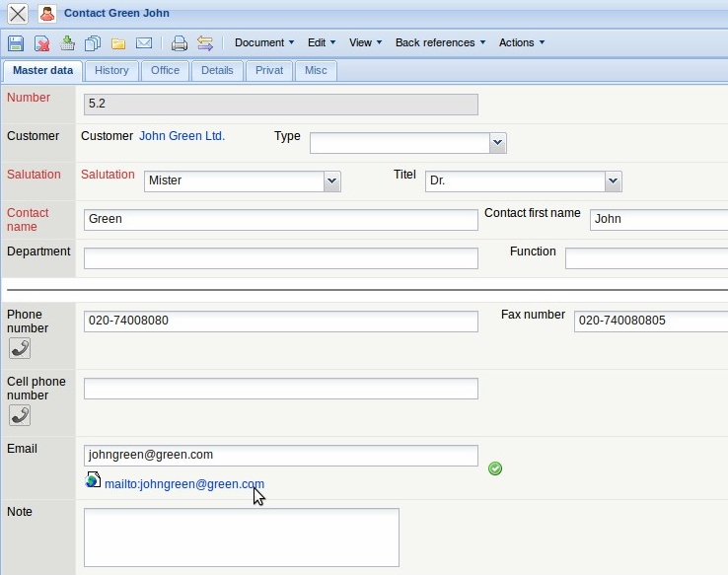
Task: Switch to the History tab
Action: coord(111,71)
